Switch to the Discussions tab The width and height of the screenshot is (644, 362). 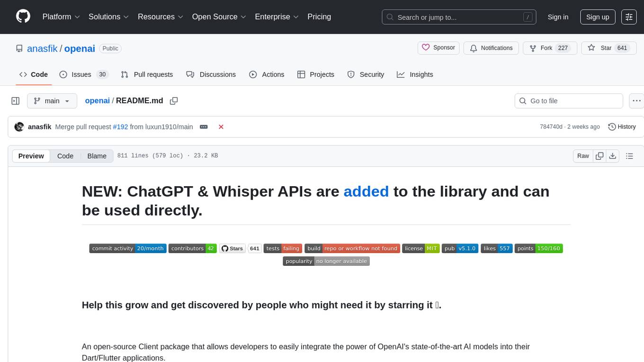click(x=211, y=74)
